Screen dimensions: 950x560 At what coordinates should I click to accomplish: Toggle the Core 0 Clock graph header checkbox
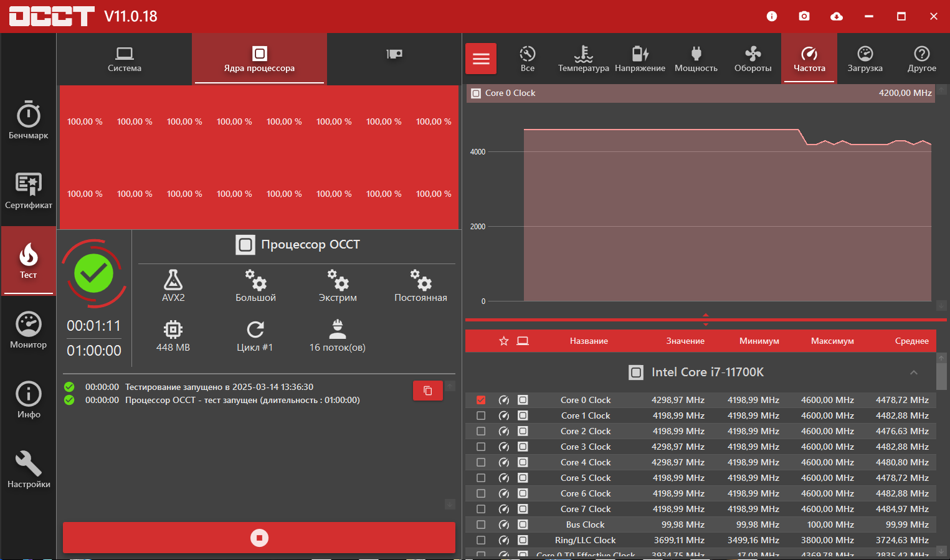[x=476, y=93]
